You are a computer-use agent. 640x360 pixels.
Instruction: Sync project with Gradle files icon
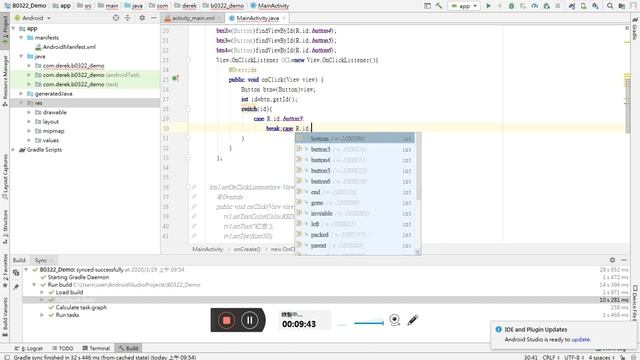click(x=572, y=6)
